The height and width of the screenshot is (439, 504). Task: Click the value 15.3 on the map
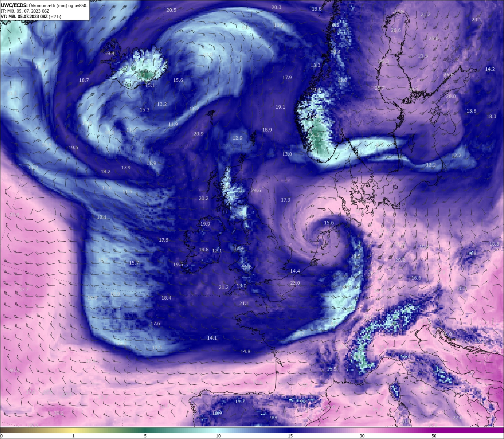[x=145, y=110]
